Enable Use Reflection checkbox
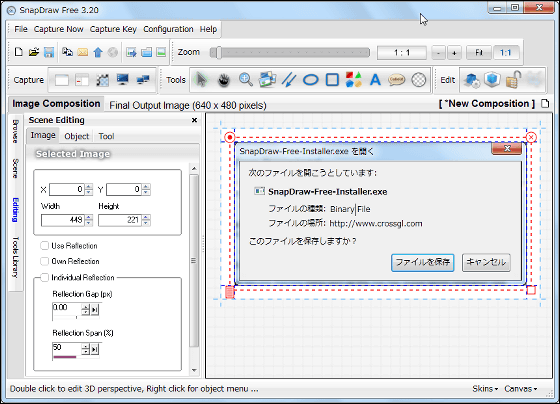This screenshot has width=560, height=404. 44,246
